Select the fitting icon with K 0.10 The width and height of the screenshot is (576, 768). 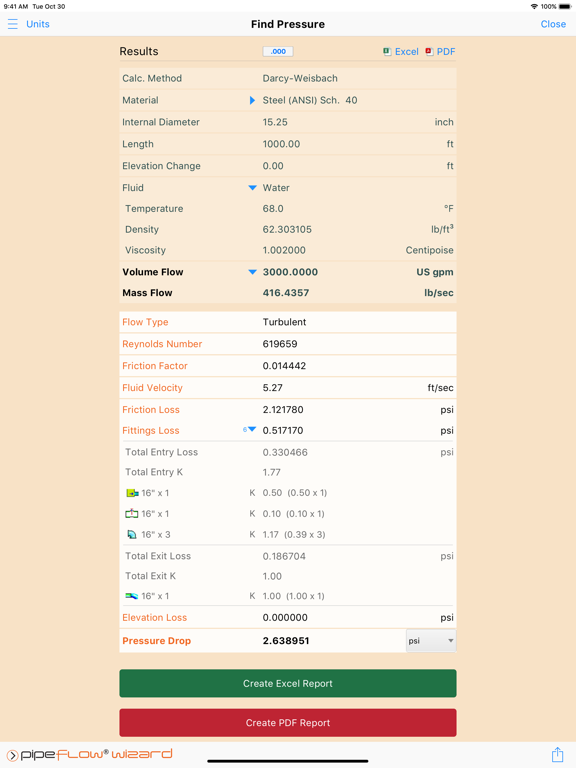coord(132,514)
